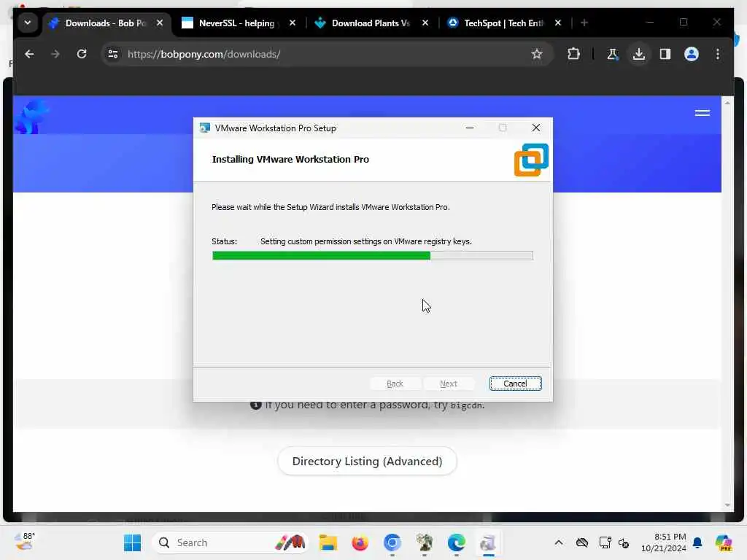The image size is (747, 560).
Task: Show hidden system tray icons
Action: (559, 542)
